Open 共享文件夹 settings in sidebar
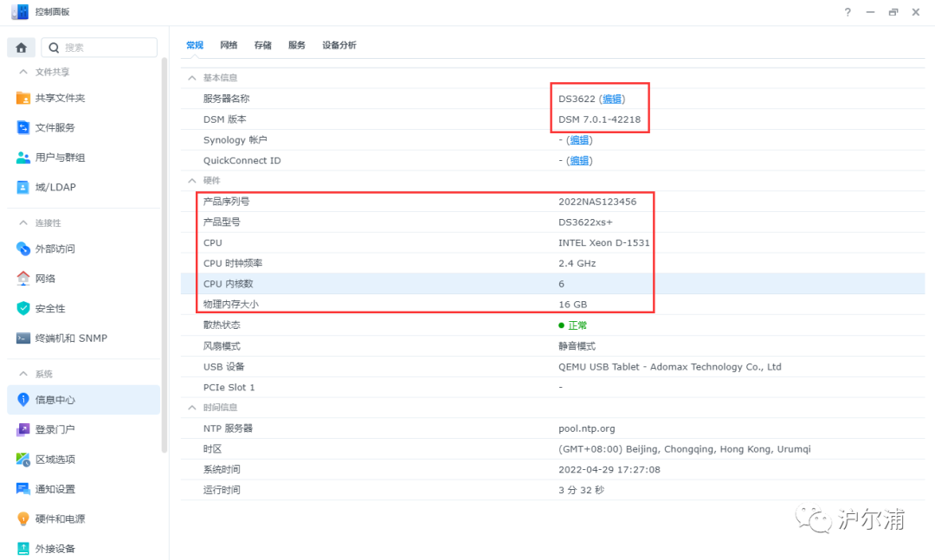 65,98
